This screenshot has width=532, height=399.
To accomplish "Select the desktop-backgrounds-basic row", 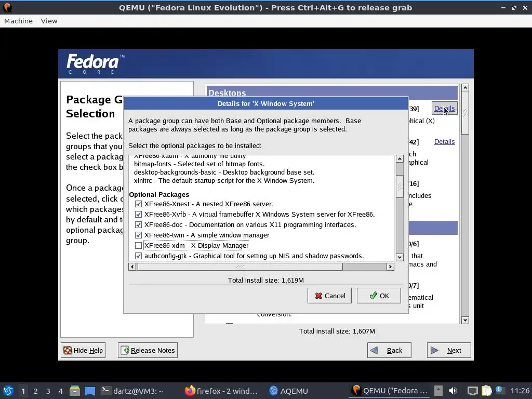I will click(x=224, y=172).
